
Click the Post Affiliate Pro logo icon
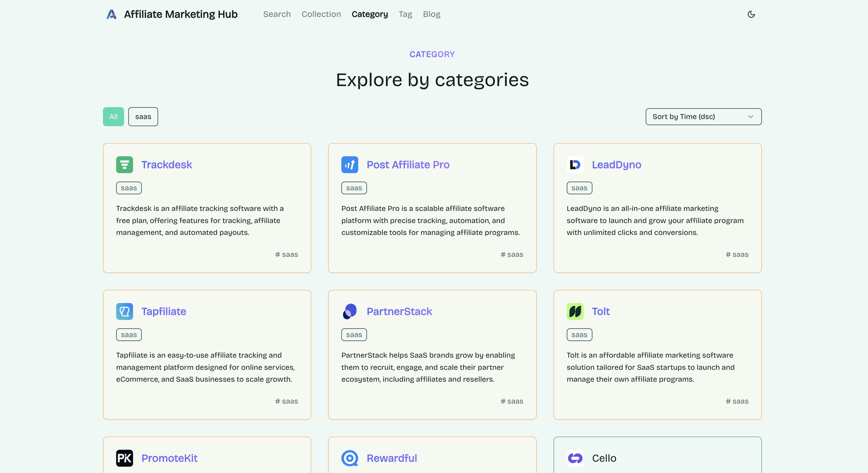tap(350, 165)
